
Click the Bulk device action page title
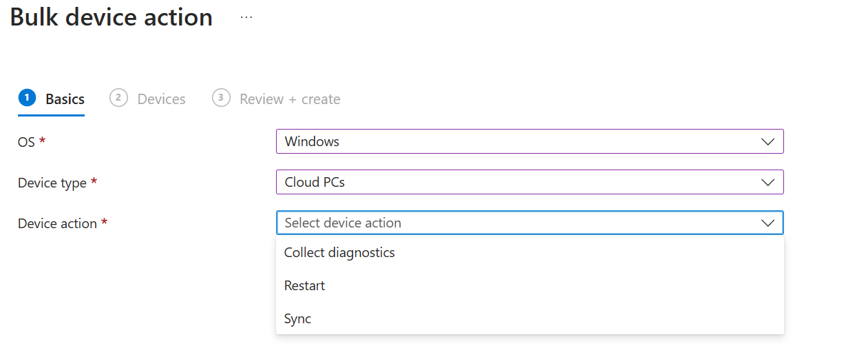111,17
